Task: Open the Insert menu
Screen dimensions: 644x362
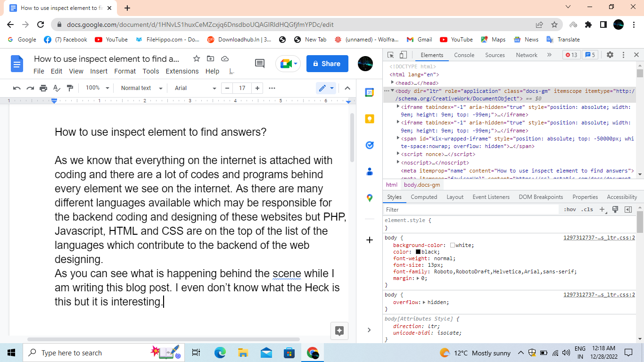Action: point(99,71)
